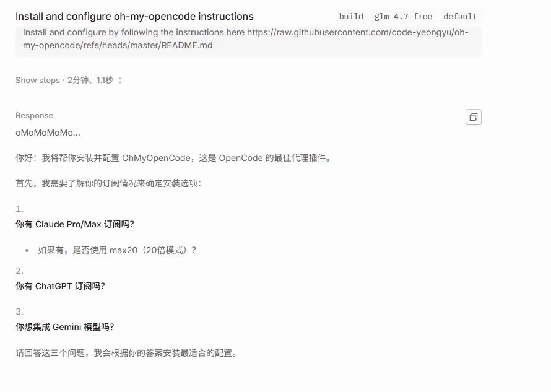Click the session title about oh-my-opencode instructions
This screenshot has width=551, height=392.
[x=134, y=17]
